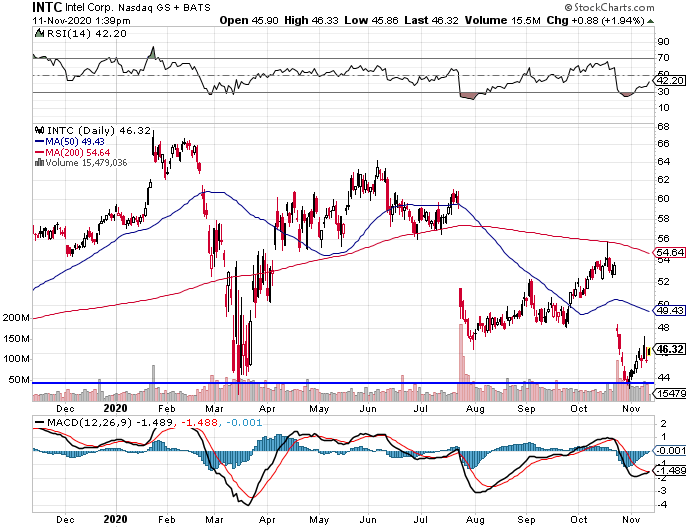Click the green up-arrow next to Chg
Screen dimensions: 696x529
click(x=650, y=21)
